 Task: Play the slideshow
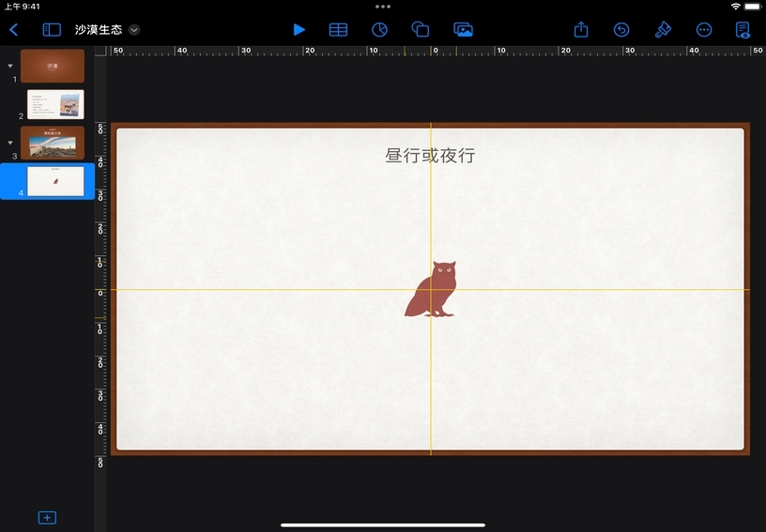click(299, 30)
